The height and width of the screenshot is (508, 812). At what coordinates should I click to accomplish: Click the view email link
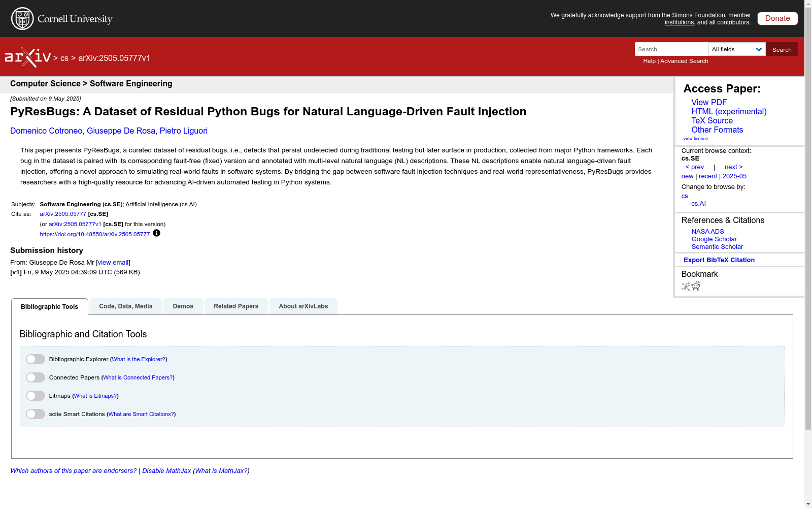tap(113, 263)
